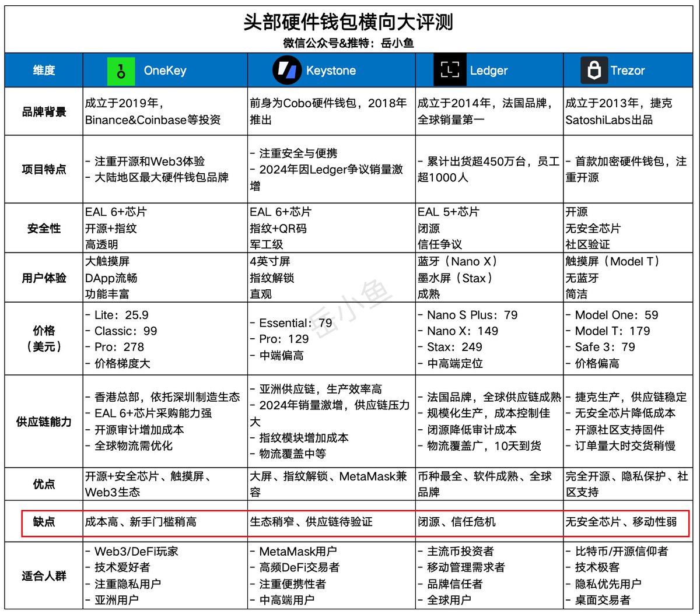Select the 优点 row label
The width and height of the screenshot is (700, 614).
(43, 483)
